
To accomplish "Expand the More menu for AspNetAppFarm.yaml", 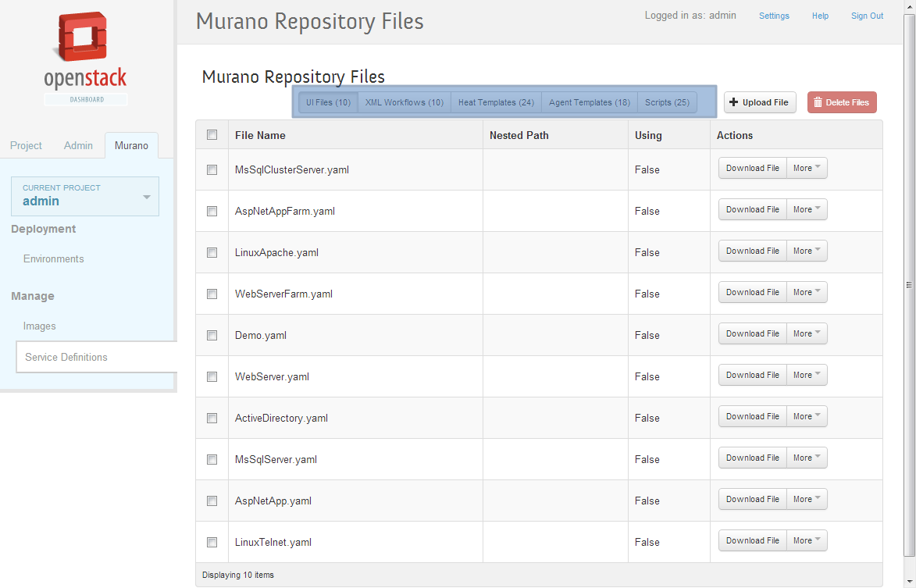I will pyautogui.click(x=807, y=210).
